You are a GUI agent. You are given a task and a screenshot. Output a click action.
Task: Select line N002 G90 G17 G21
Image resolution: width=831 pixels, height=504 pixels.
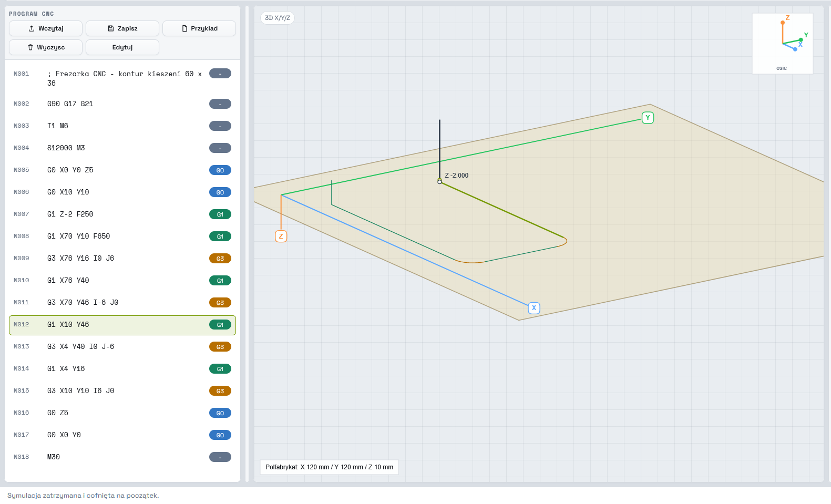pyautogui.click(x=122, y=104)
